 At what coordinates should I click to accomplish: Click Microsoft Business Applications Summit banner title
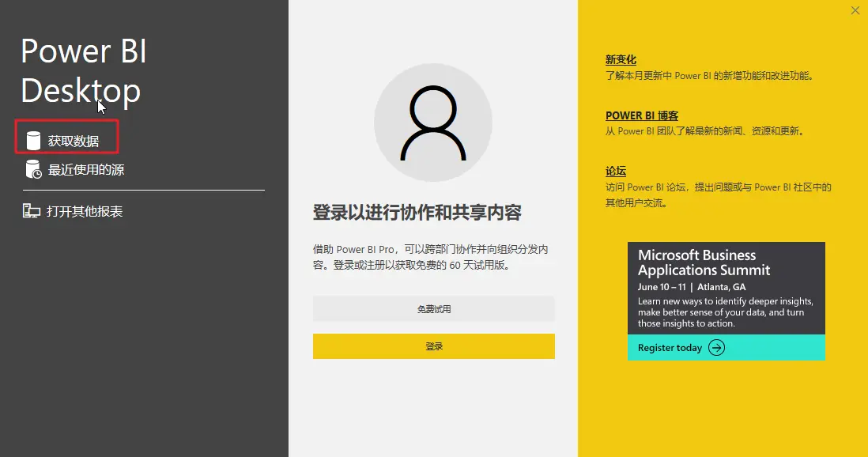coord(704,262)
